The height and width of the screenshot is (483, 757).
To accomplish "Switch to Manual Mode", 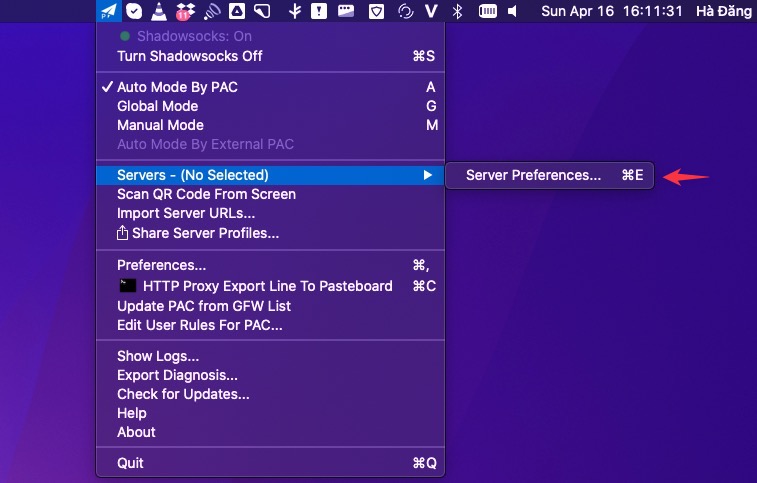I will pos(270,125).
